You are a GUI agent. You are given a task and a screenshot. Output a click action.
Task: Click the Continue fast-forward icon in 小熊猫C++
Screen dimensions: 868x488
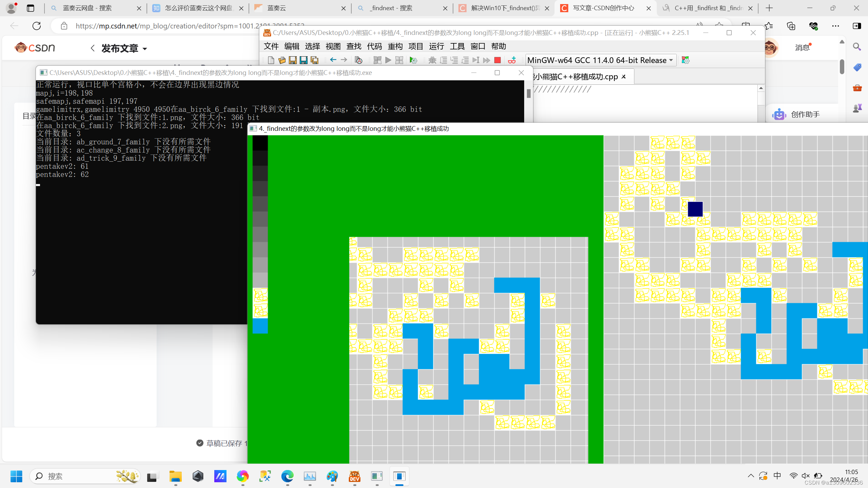click(487, 60)
